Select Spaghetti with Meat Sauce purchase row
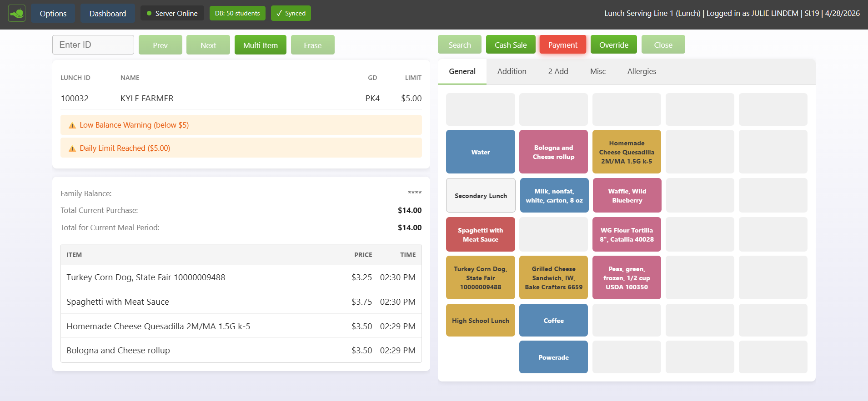This screenshot has height=401, width=868. coord(241,302)
